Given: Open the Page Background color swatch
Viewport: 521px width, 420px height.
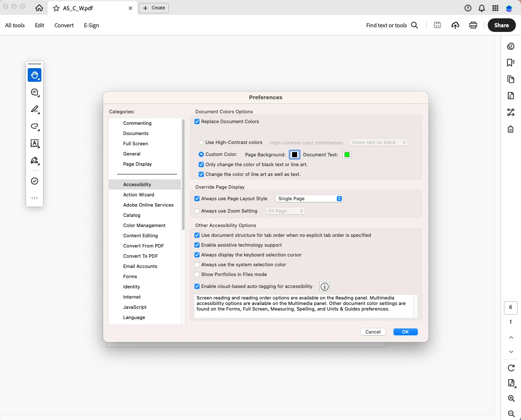Looking at the screenshot, I should (295, 155).
